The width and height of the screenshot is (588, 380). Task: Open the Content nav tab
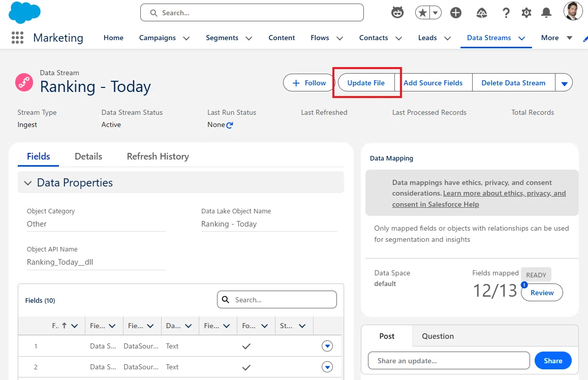(282, 38)
